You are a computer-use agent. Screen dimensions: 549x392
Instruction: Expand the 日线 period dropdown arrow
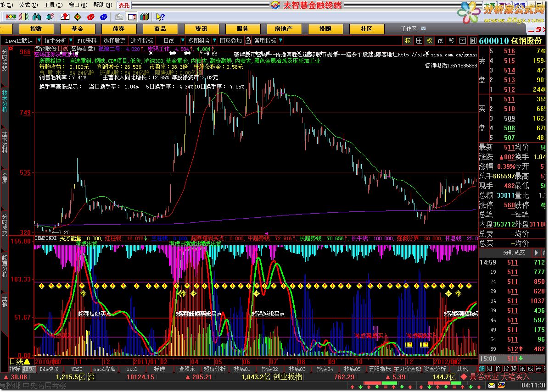point(182,40)
